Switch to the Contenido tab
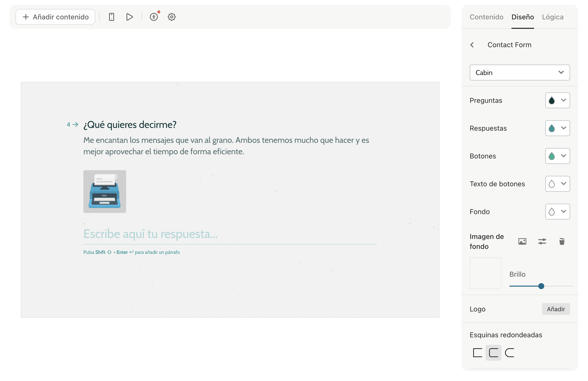588x381 pixels. [486, 17]
